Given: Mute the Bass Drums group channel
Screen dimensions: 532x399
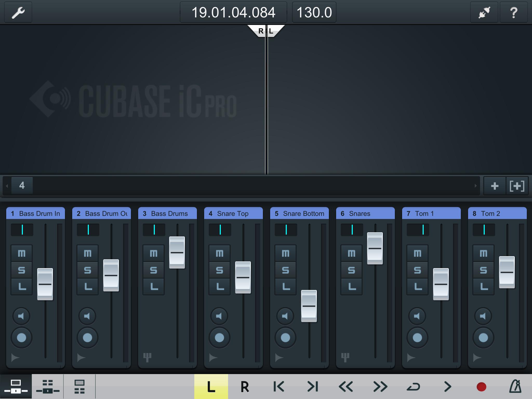Looking at the screenshot, I should point(154,253).
